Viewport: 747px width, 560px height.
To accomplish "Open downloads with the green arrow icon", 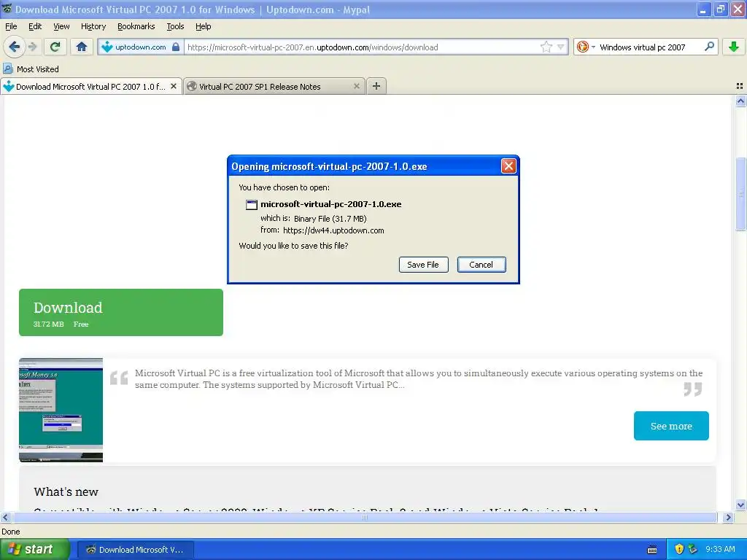I will (734, 47).
